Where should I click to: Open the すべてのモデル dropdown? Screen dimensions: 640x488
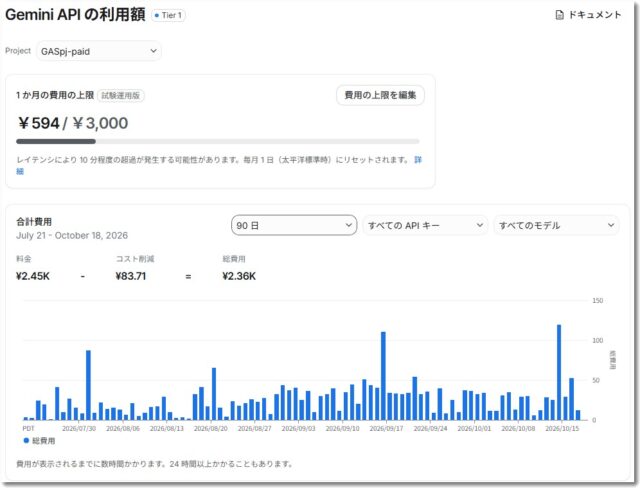click(x=556, y=225)
